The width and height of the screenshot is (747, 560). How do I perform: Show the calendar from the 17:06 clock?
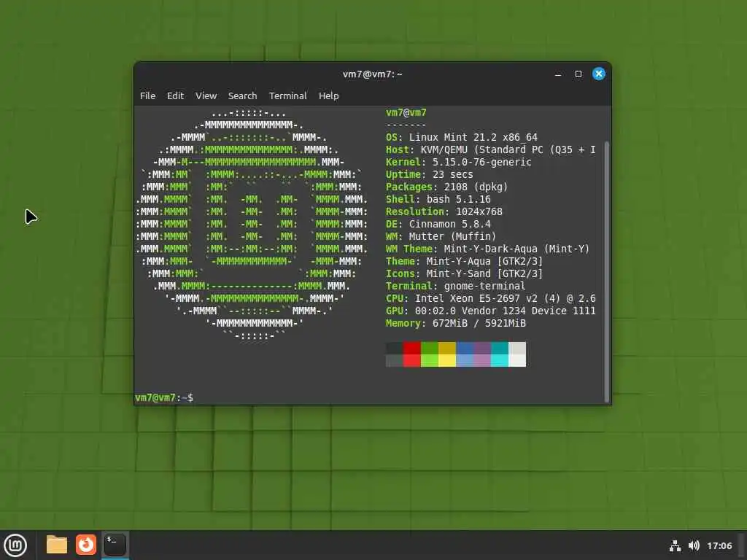(x=719, y=545)
